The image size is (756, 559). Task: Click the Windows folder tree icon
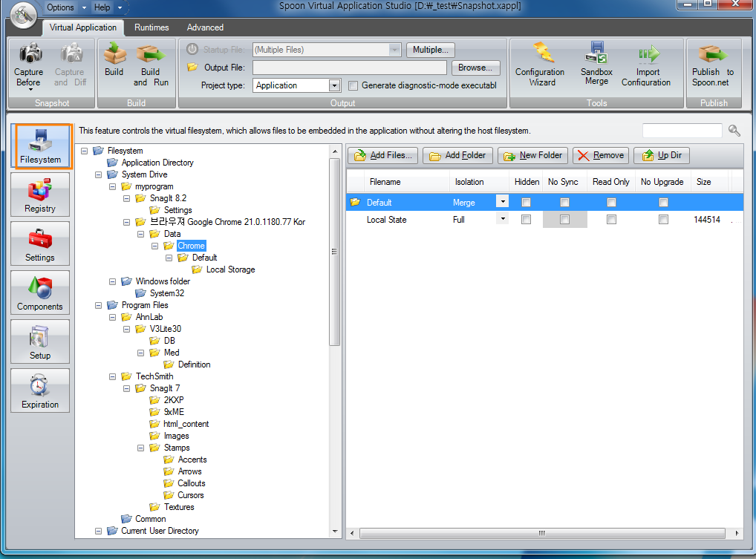coord(126,281)
